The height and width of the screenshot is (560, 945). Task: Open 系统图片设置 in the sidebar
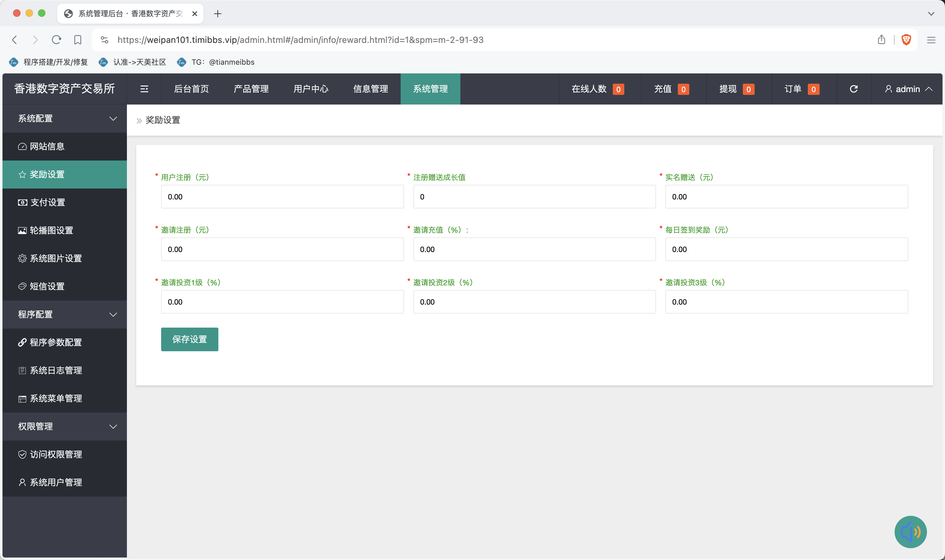64,259
